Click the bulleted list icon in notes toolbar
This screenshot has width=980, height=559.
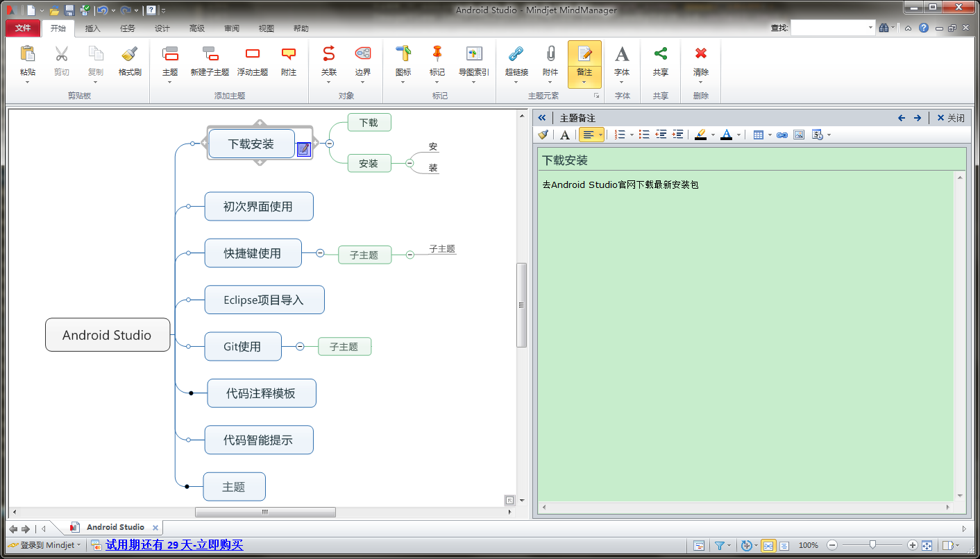(644, 135)
